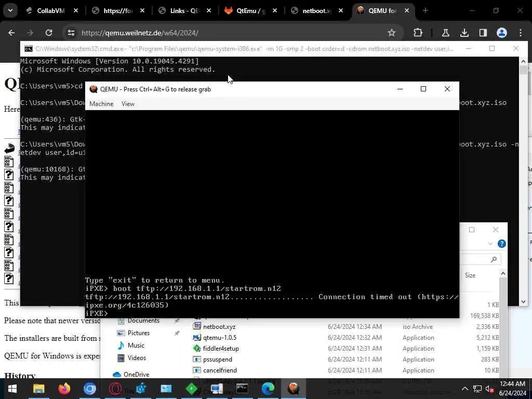Go back in browser history
532x399 pixels.
[11, 33]
